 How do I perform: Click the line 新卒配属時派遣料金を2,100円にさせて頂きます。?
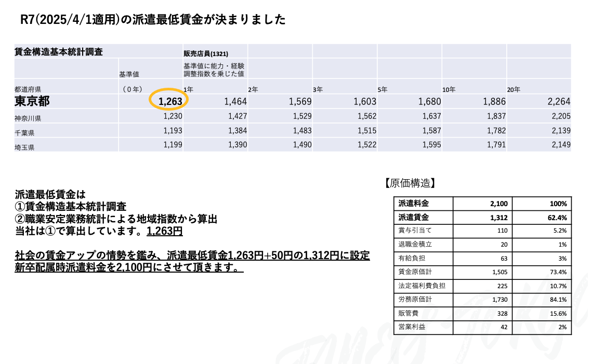(129, 267)
